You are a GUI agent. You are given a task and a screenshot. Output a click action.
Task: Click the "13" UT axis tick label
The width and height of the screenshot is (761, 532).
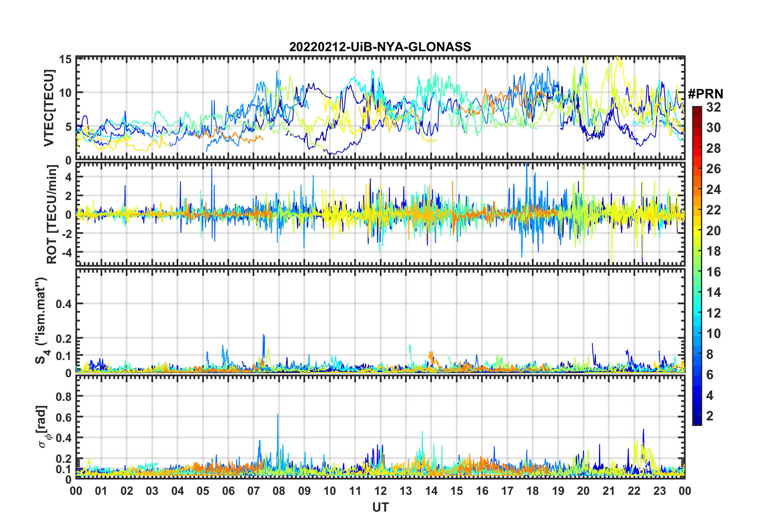[406, 491]
